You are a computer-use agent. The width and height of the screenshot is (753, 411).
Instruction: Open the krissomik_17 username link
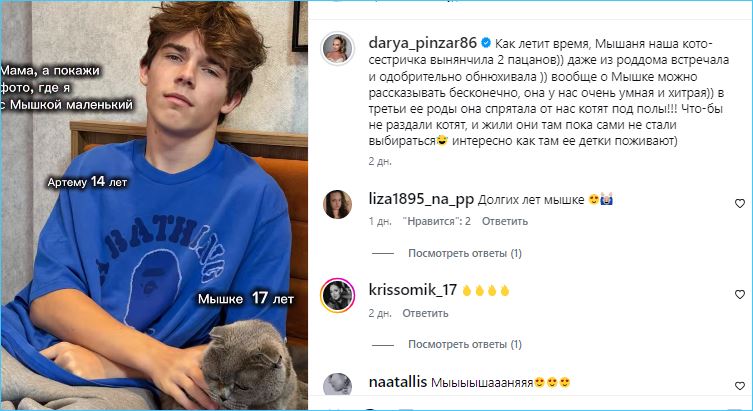413,290
